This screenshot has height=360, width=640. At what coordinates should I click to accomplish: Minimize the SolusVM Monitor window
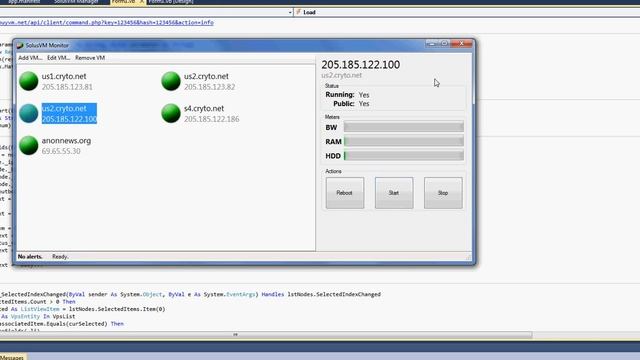coord(432,43)
